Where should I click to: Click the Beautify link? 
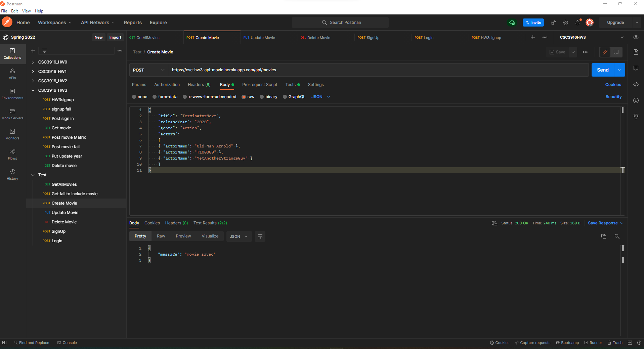pyautogui.click(x=613, y=97)
